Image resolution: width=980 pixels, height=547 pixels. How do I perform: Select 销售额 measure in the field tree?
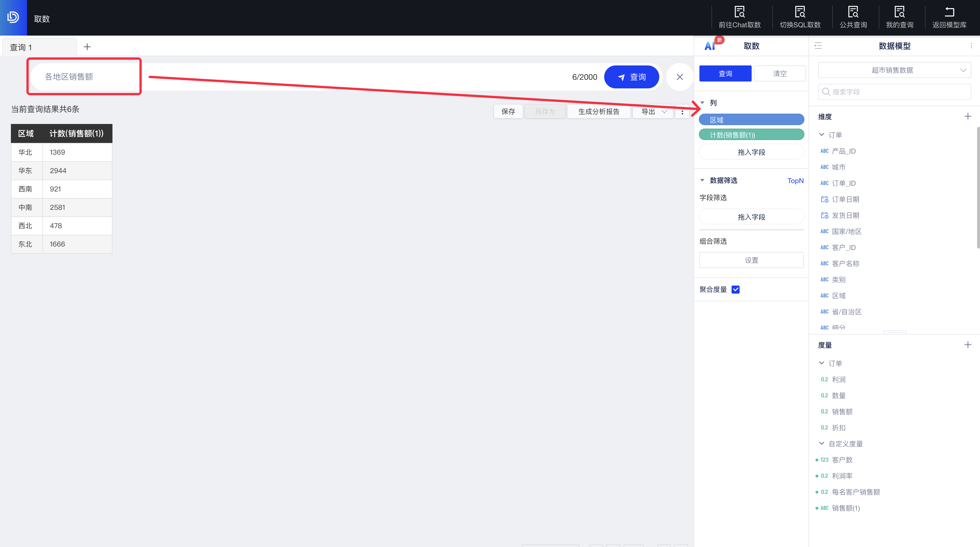point(842,412)
